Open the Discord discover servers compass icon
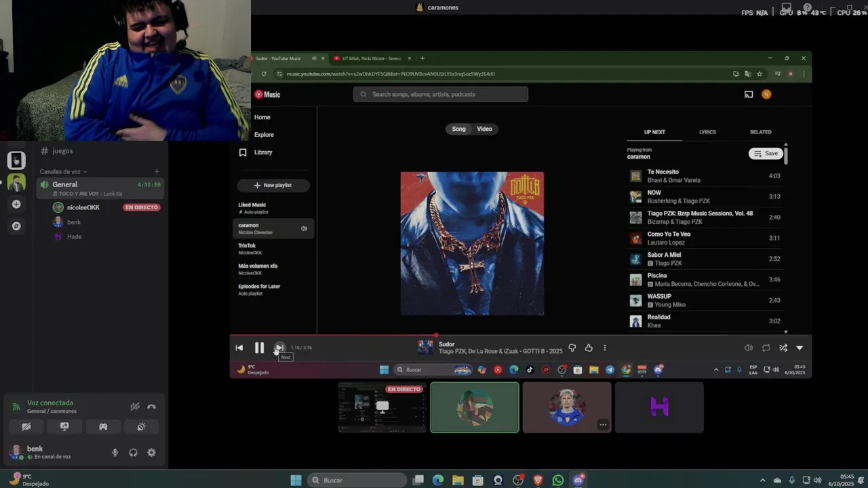Image resolution: width=868 pixels, height=488 pixels. coord(16,226)
